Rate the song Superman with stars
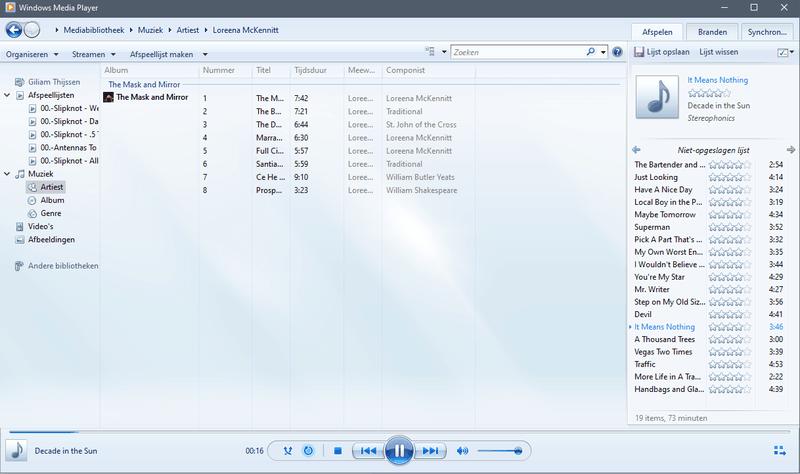Screen dimensions: 800x474 730,228
